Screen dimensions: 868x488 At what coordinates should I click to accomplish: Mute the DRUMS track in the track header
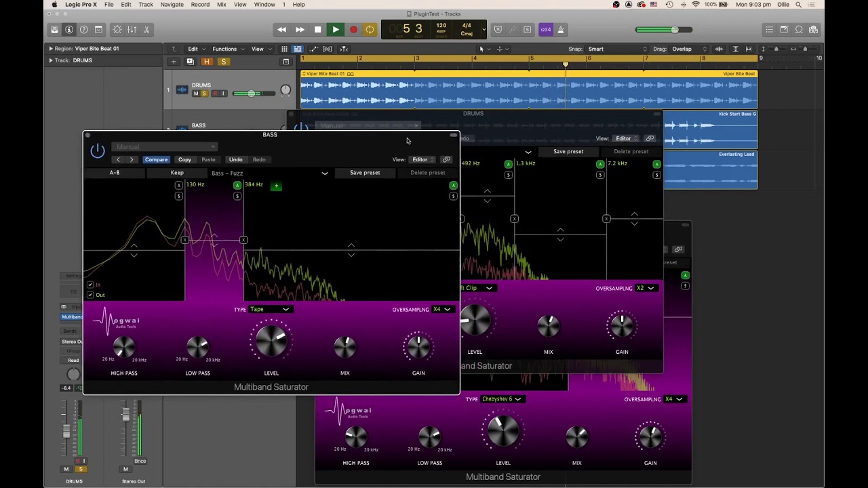[x=196, y=94]
